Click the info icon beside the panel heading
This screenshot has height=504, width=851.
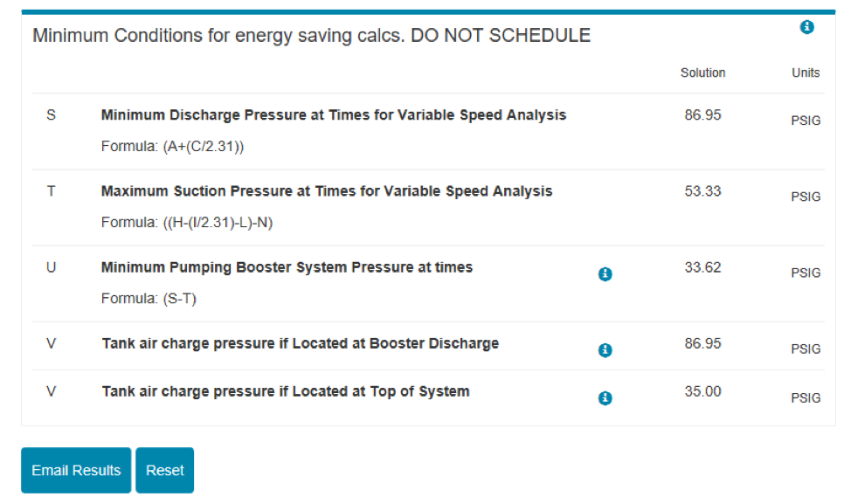click(806, 27)
